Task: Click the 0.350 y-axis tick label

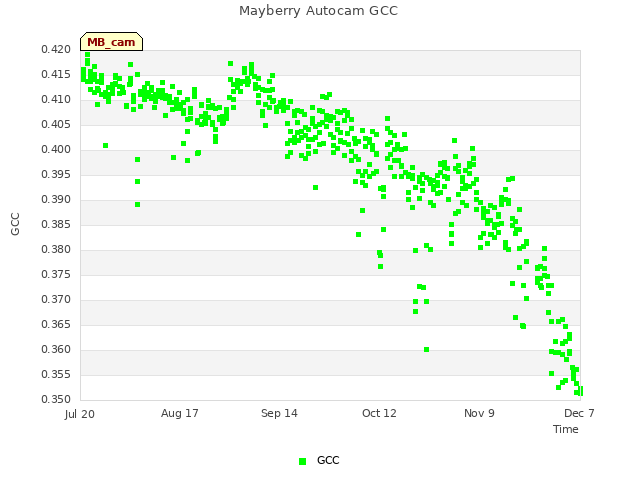Action: [x=56, y=399]
